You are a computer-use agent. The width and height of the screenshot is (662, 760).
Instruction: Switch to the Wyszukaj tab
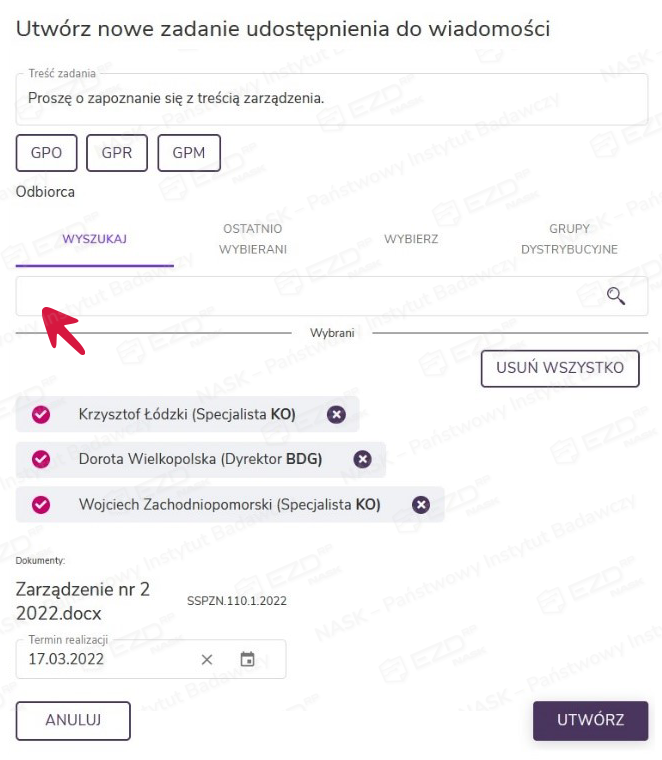tap(95, 239)
